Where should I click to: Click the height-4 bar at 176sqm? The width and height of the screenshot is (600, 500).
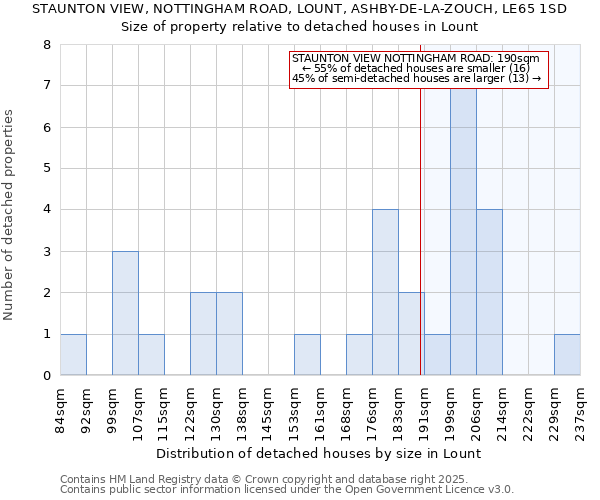coord(385,292)
